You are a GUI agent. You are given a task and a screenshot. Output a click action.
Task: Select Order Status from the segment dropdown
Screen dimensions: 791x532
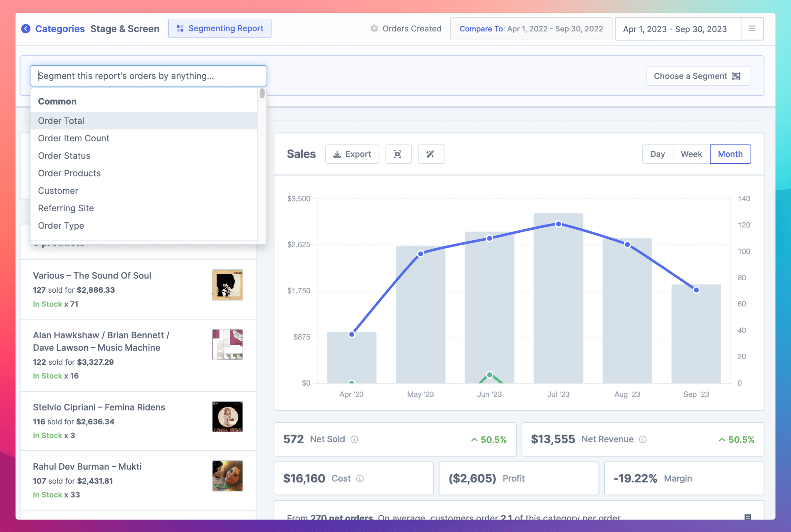pyautogui.click(x=64, y=155)
